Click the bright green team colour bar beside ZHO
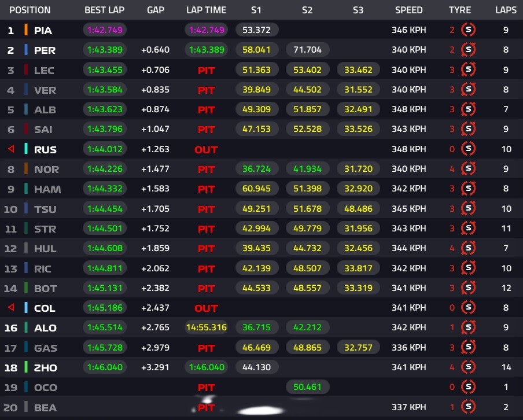Viewport: 523px width, 420px height. click(26, 367)
